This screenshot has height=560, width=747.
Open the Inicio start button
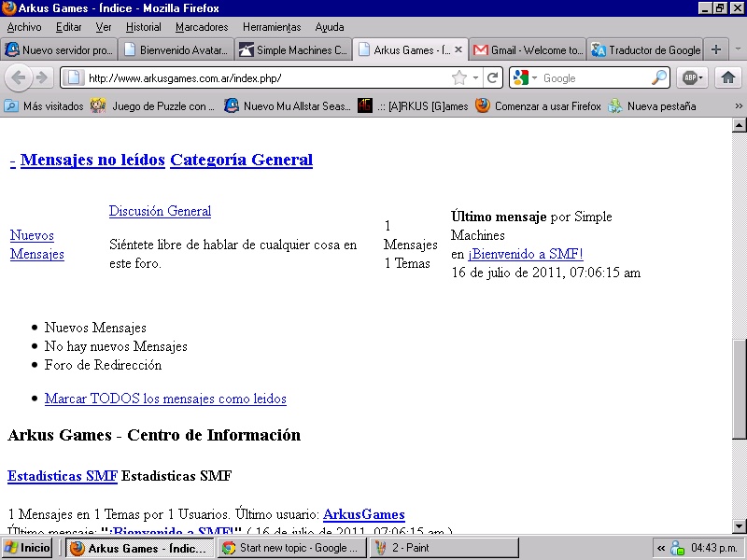pyautogui.click(x=27, y=548)
